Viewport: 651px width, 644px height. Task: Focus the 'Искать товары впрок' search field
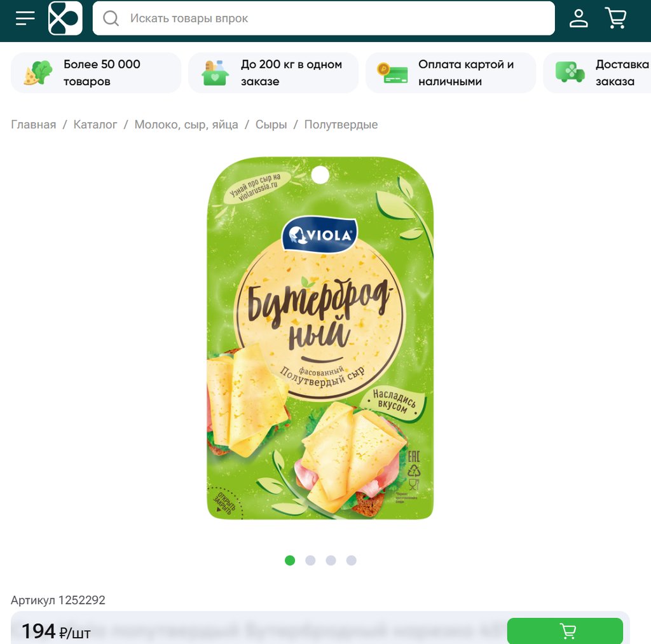tap(324, 18)
